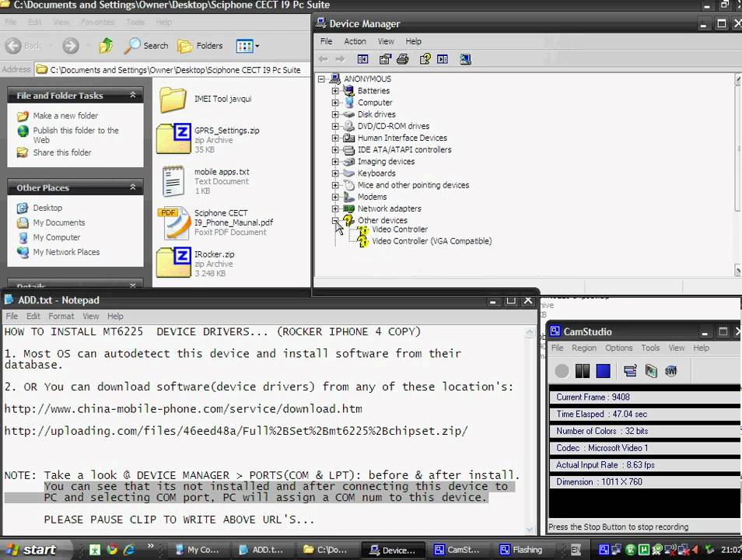The image size is (742, 560).
Task: Open Notepad Format menu
Action: 61,317
